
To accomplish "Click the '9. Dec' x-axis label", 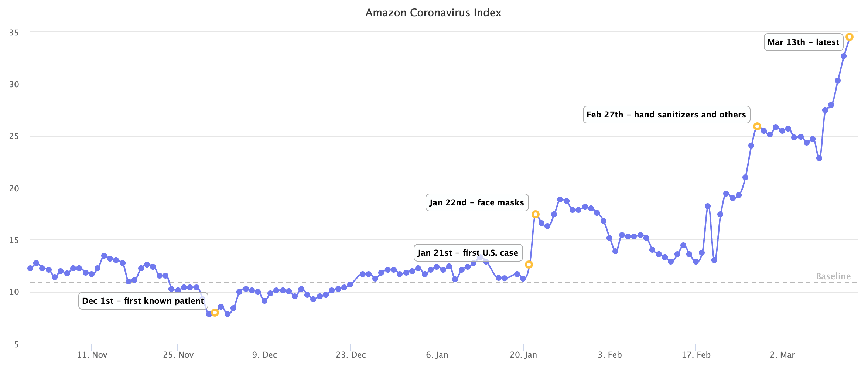I will coord(264,355).
